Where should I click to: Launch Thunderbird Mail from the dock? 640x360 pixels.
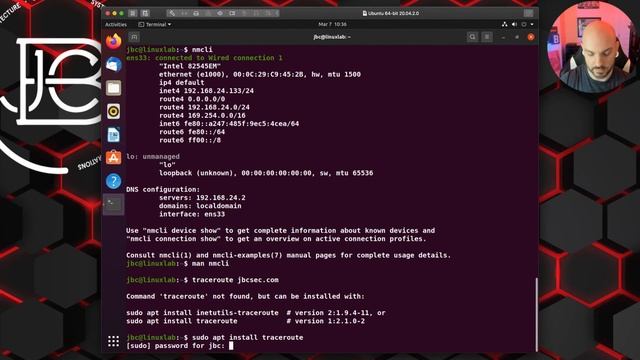pyautogui.click(x=113, y=64)
